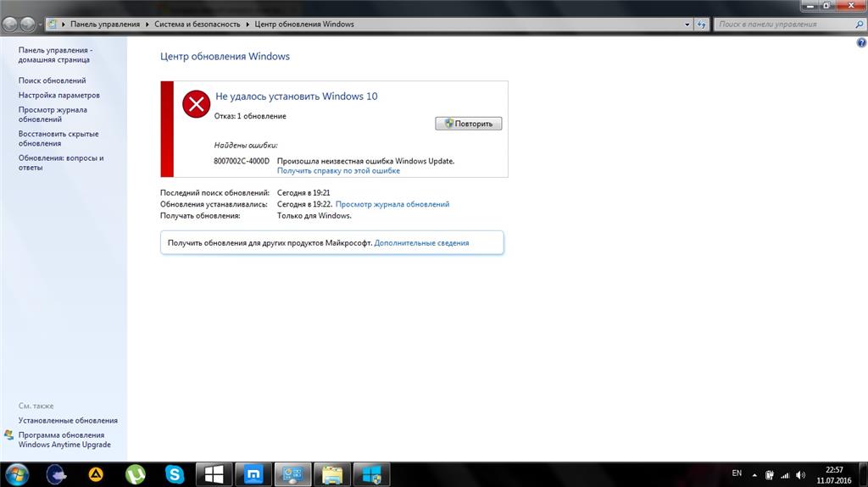
Task: Switch to Control Panel taskbar button
Action: tap(292, 475)
